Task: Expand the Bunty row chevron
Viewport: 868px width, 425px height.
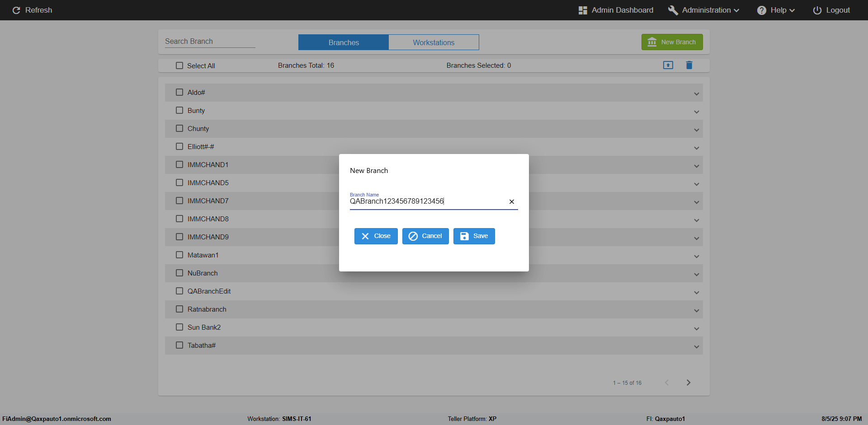Action: click(697, 112)
